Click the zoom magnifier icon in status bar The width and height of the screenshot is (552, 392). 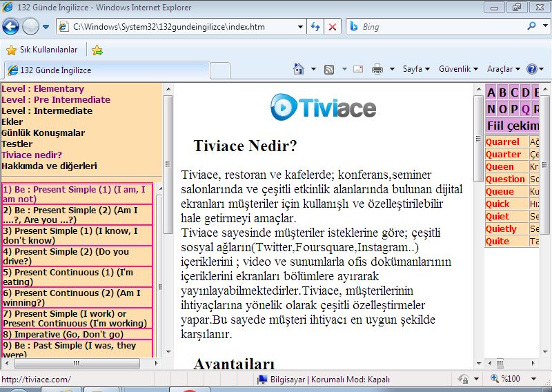[x=495, y=379]
